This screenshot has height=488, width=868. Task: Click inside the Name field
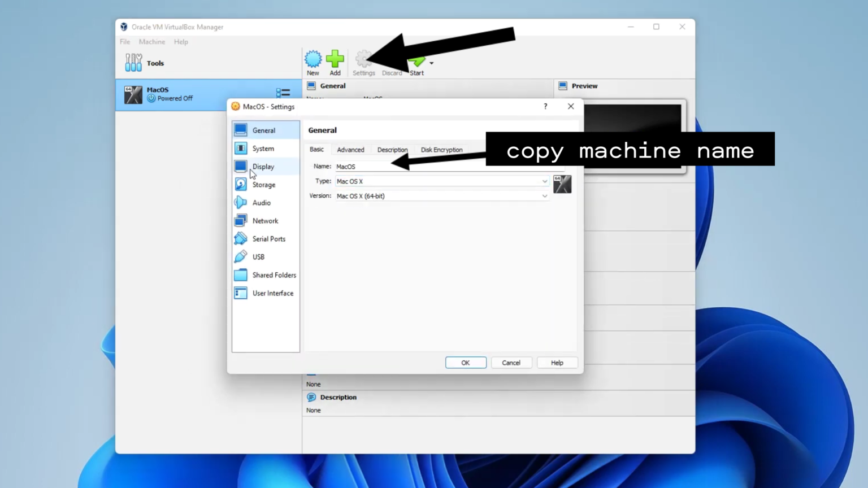[x=396, y=166]
